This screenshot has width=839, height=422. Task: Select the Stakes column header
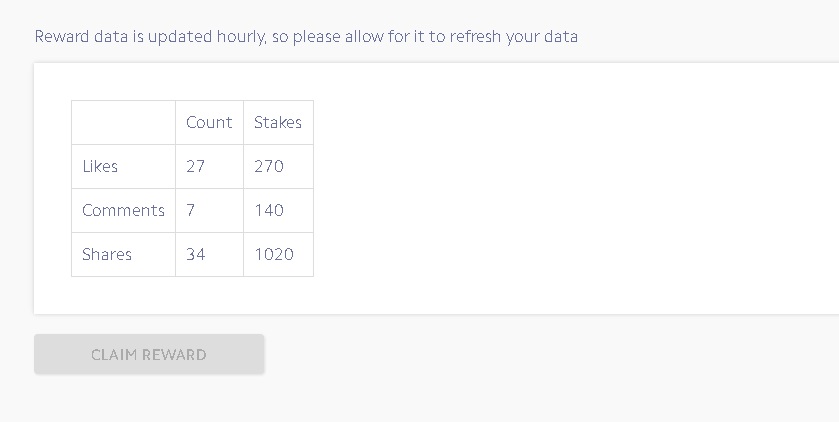point(278,122)
